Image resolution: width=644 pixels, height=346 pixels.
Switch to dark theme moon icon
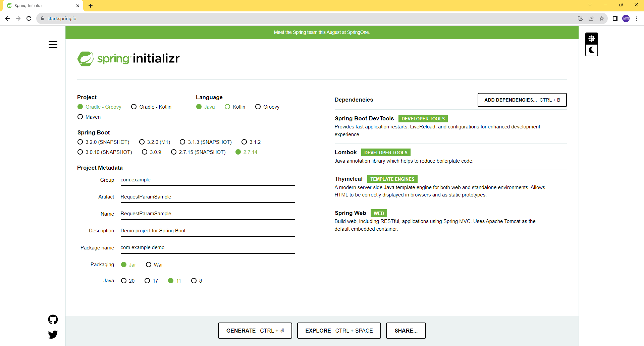pyautogui.click(x=592, y=50)
